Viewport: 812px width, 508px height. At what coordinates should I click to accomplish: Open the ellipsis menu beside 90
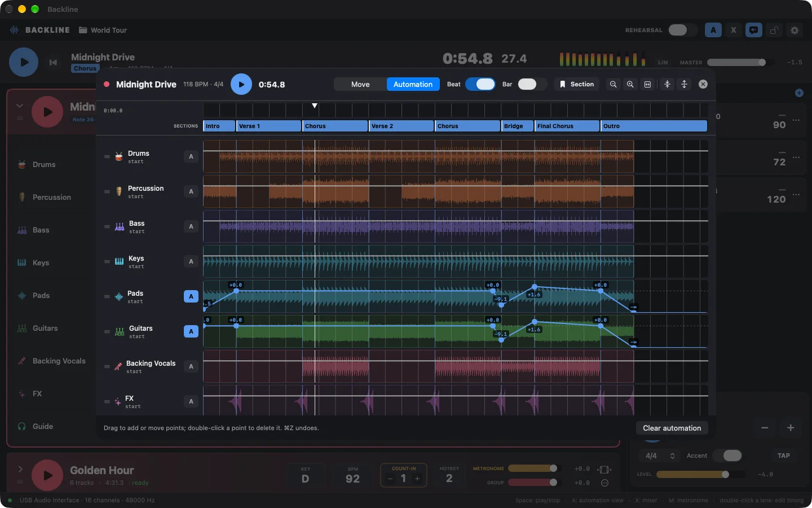[x=796, y=120]
